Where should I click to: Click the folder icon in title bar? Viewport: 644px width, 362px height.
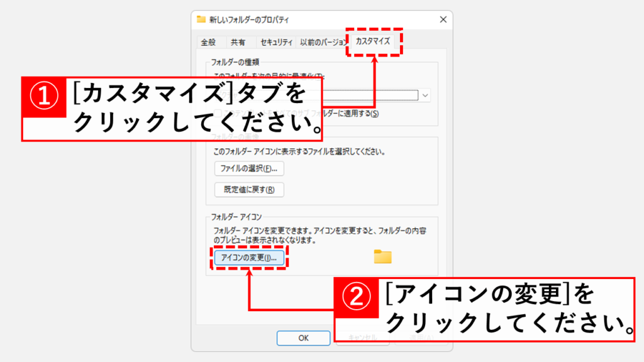(x=201, y=19)
